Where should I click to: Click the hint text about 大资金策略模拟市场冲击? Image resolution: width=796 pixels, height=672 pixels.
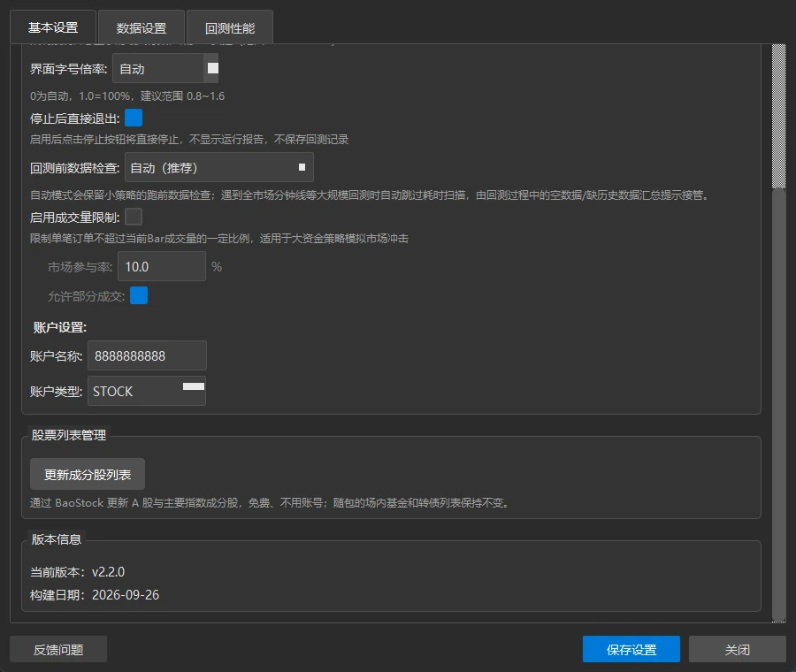[219, 238]
